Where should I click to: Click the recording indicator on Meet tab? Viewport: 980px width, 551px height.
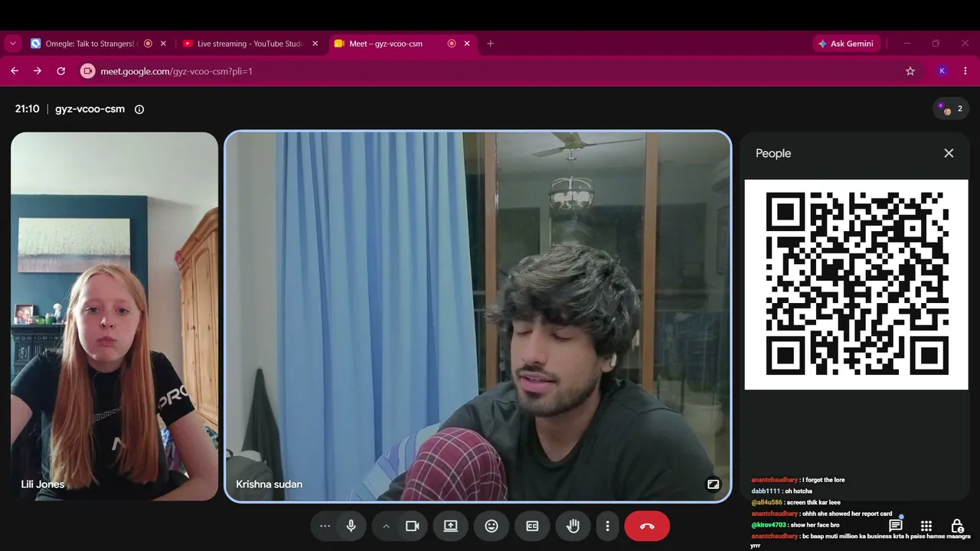(x=452, y=44)
